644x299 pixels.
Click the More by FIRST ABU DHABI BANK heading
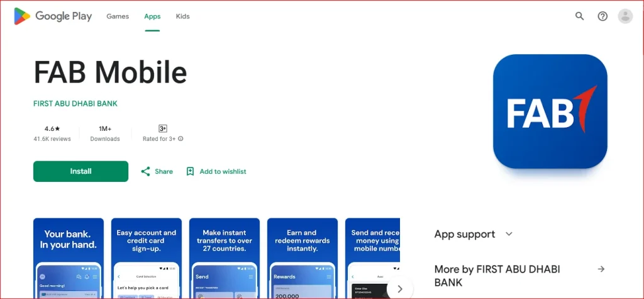[x=497, y=276]
